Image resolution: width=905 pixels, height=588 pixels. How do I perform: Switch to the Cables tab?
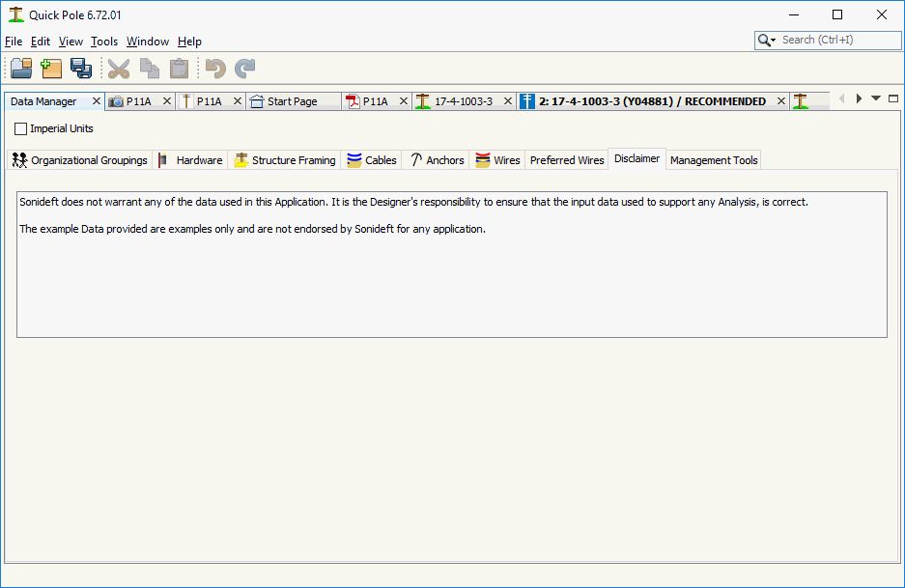[x=372, y=160]
